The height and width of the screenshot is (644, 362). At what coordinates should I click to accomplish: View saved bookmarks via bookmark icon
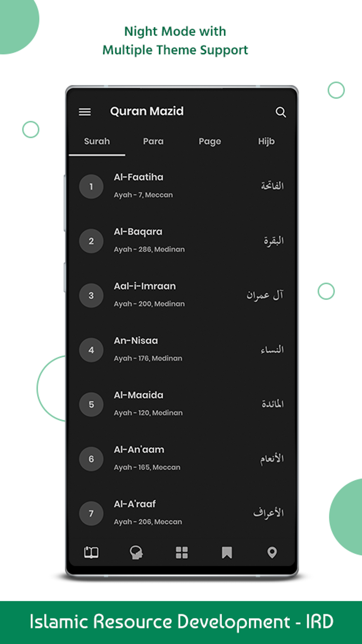pyautogui.click(x=226, y=552)
